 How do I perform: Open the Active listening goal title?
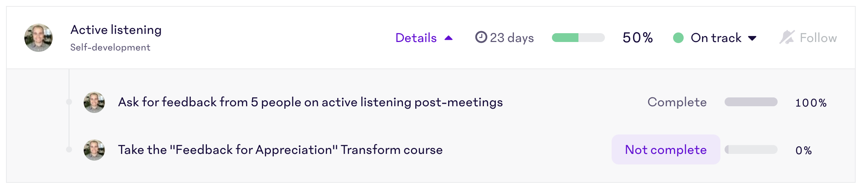coord(116,30)
